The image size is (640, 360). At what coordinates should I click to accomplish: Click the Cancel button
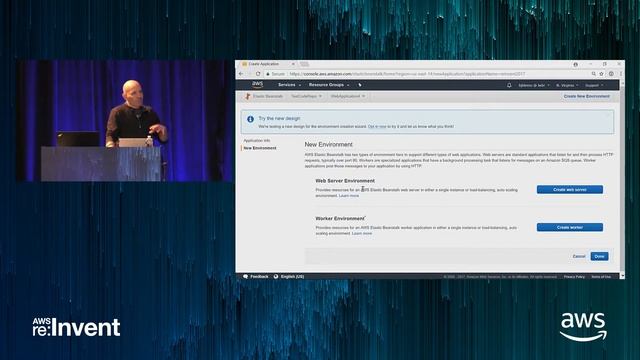579,256
